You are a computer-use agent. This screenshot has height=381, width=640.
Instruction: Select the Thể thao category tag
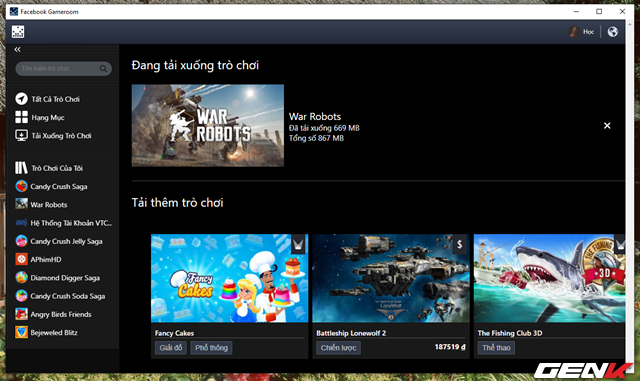(496, 348)
